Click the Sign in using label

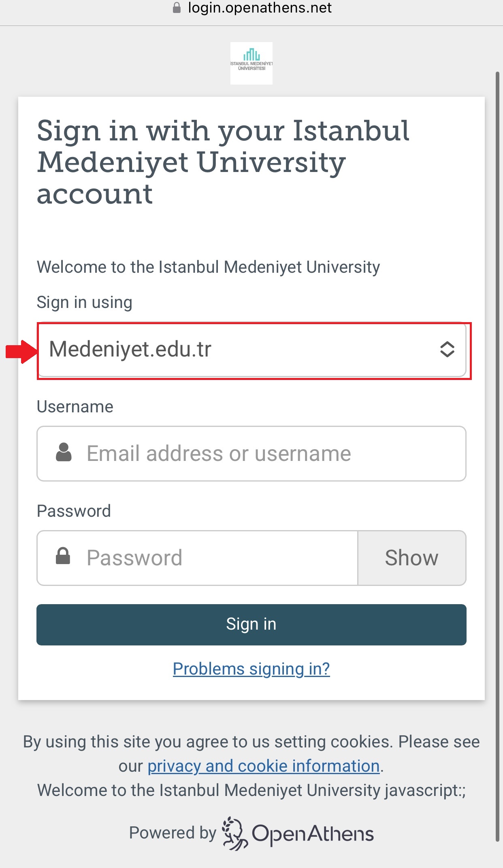click(84, 303)
